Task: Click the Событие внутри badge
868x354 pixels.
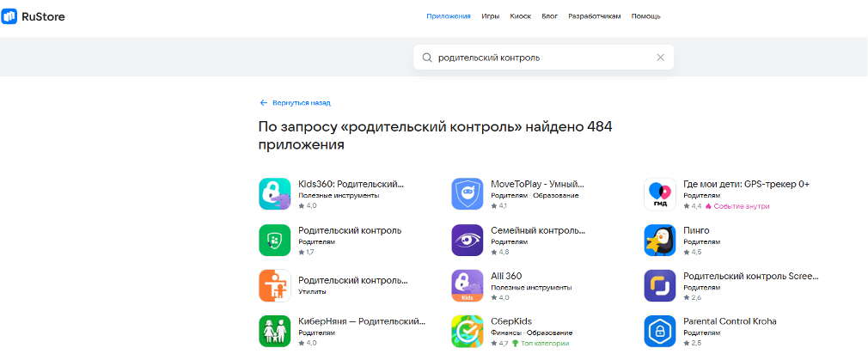Action: pos(737,206)
